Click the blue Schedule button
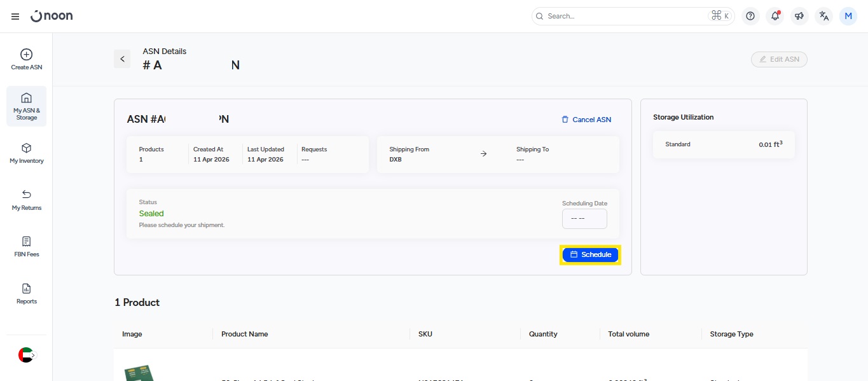 click(x=590, y=254)
